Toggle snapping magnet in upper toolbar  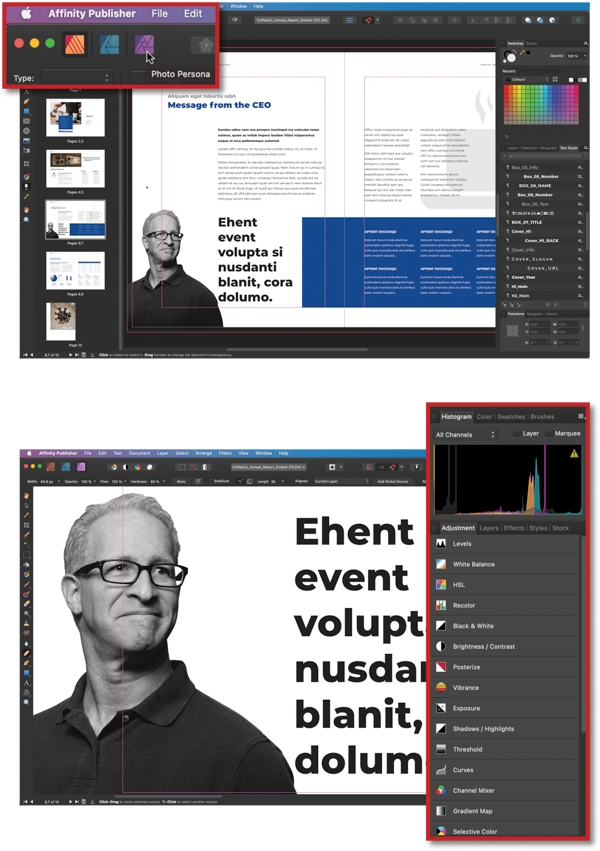[369, 20]
